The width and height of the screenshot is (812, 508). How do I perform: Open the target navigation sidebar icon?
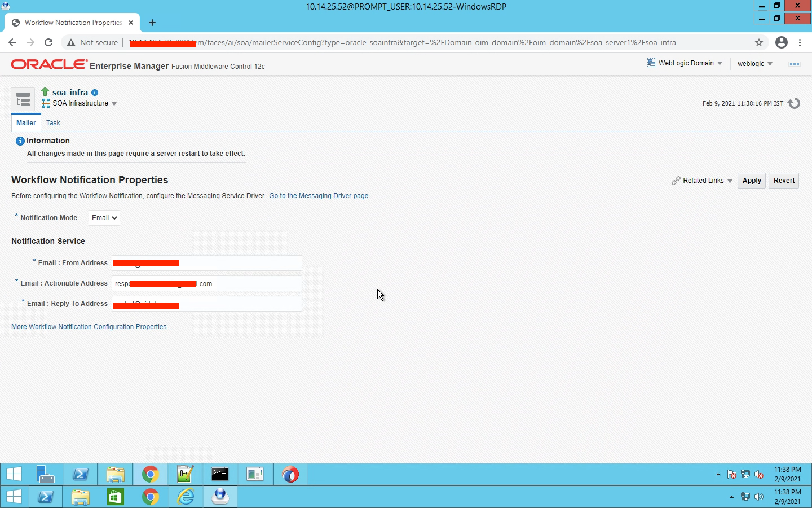(23, 99)
